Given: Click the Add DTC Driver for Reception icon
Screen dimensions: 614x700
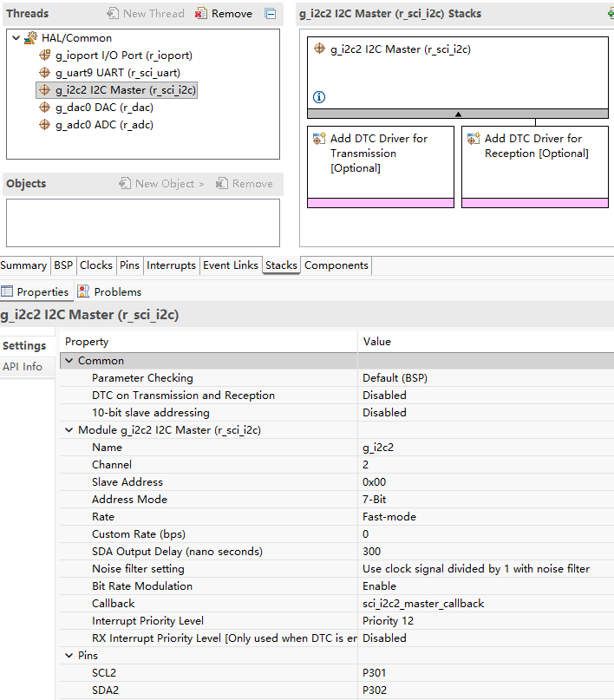Looking at the screenshot, I should point(474,139).
